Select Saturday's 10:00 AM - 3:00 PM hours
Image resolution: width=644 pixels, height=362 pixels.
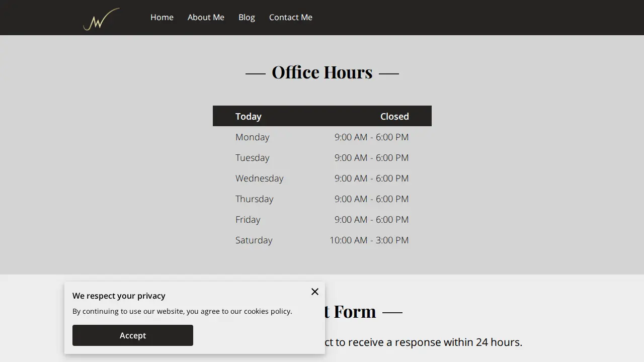(369, 240)
